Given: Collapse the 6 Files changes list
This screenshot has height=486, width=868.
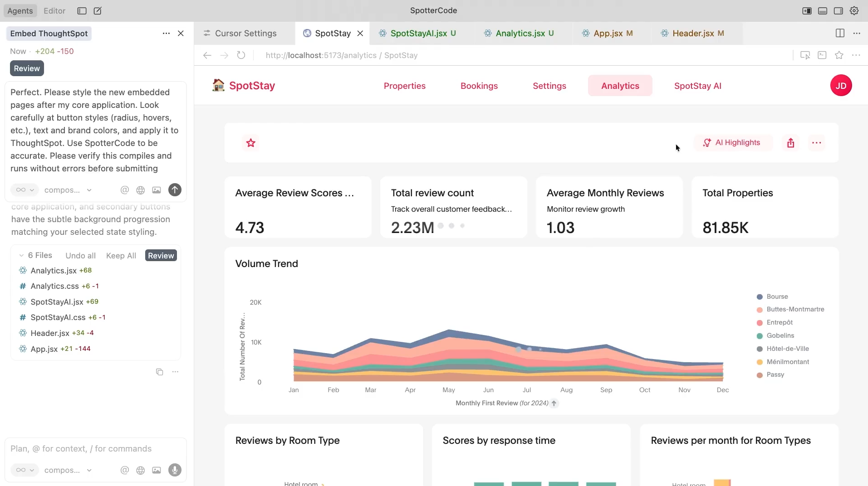Looking at the screenshot, I should click(21, 256).
